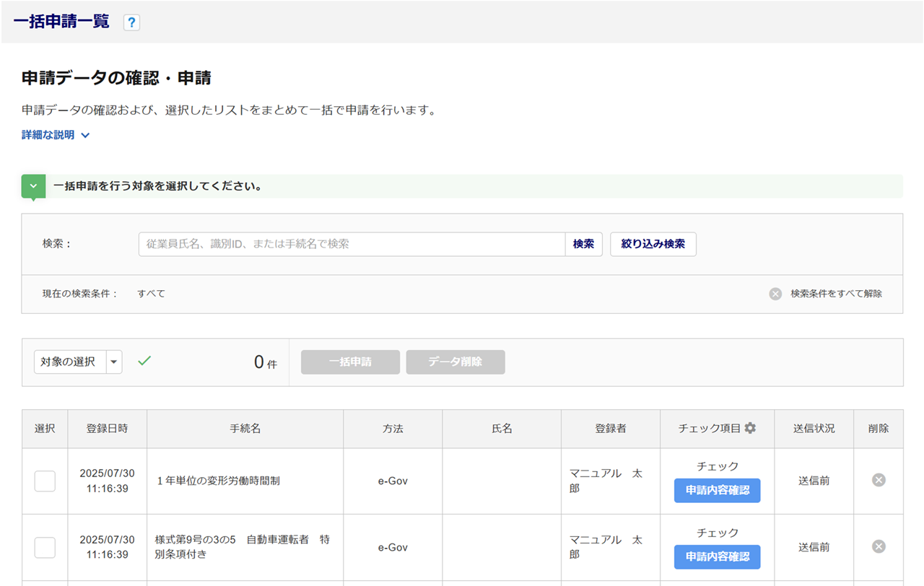Click 送信前 status in 様式第9号 row
This screenshot has width=924, height=586.
[x=814, y=547]
